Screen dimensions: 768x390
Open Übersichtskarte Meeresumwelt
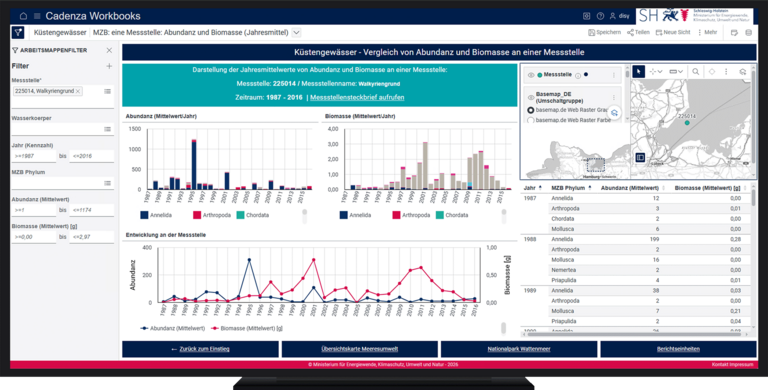360,349
